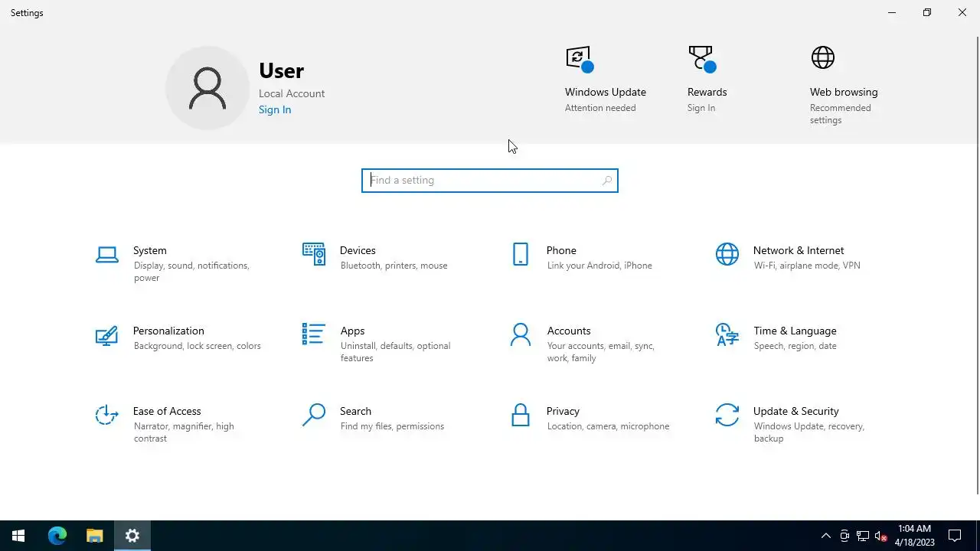The width and height of the screenshot is (980, 551).
Task: Click the Phone settings icon
Action: [521, 254]
